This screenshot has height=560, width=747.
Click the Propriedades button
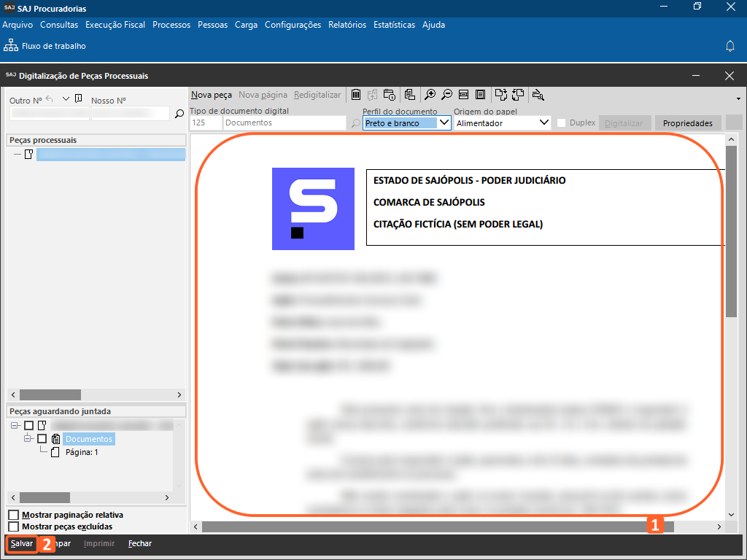coord(687,123)
